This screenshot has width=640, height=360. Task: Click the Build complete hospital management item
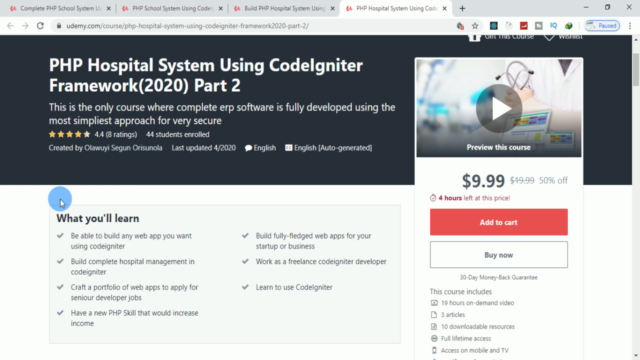coord(133,267)
